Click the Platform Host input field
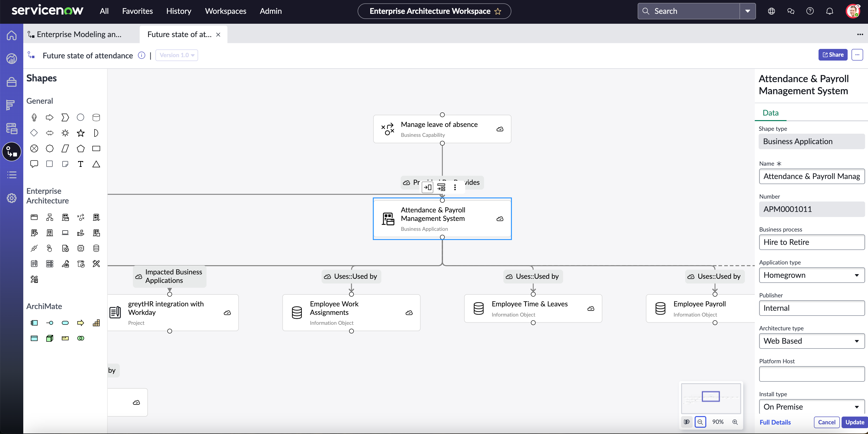868x434 pixels. pos(812,374)
